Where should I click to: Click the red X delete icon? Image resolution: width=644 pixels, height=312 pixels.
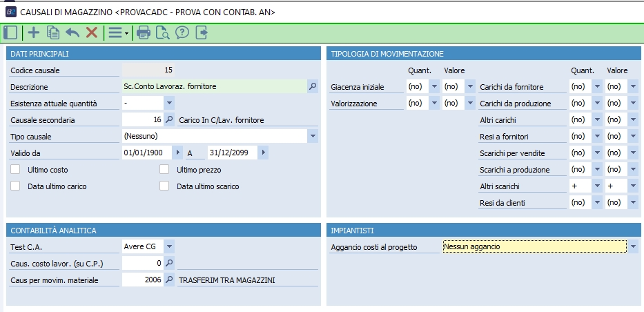point(91,32)
